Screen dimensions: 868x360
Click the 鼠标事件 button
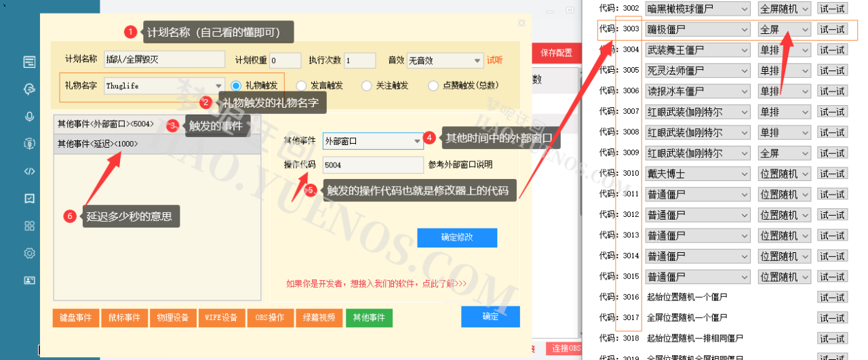[x=124, y=318]
